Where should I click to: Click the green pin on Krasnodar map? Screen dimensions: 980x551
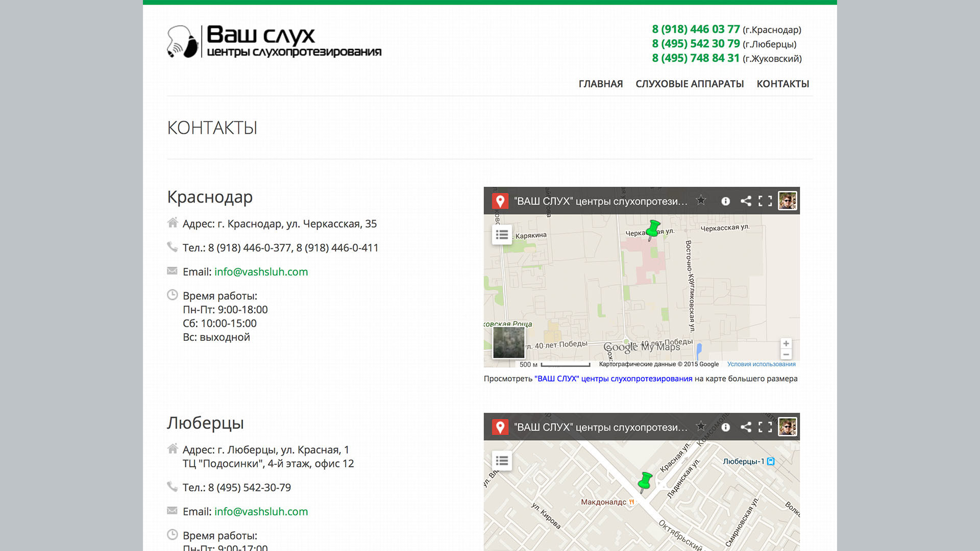pos(653,229)
